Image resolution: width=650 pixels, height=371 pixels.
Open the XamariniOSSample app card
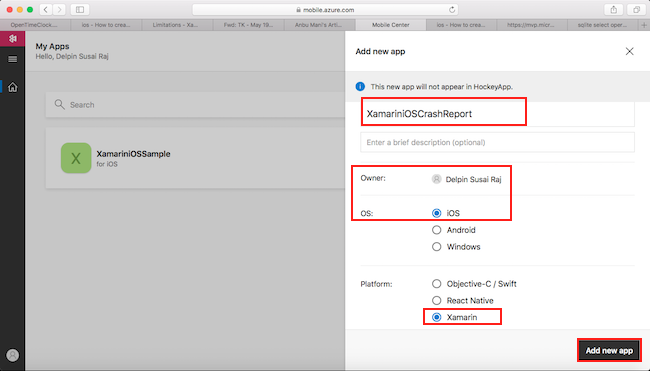pyautogui.click(x=195, y=158)
